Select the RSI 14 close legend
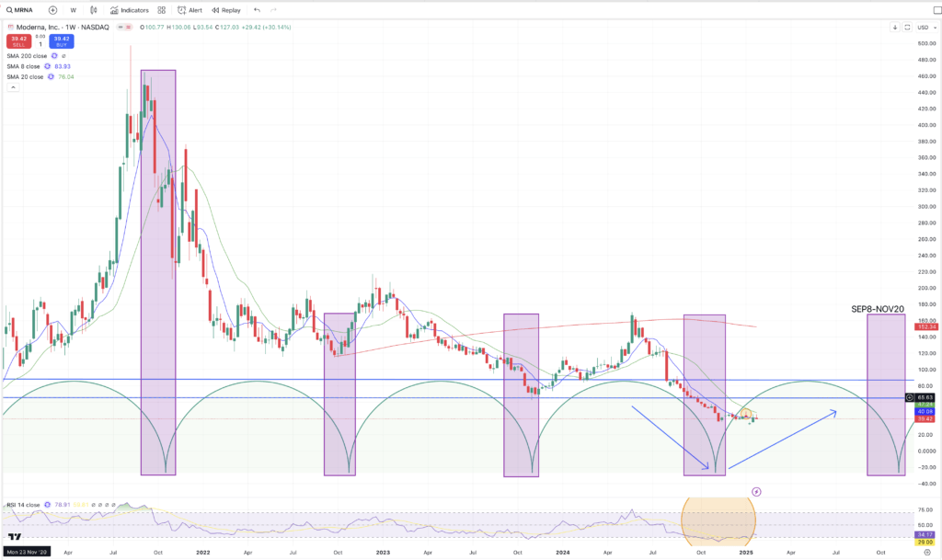Screen dimensions: 942x560 [x=23, y=505]
